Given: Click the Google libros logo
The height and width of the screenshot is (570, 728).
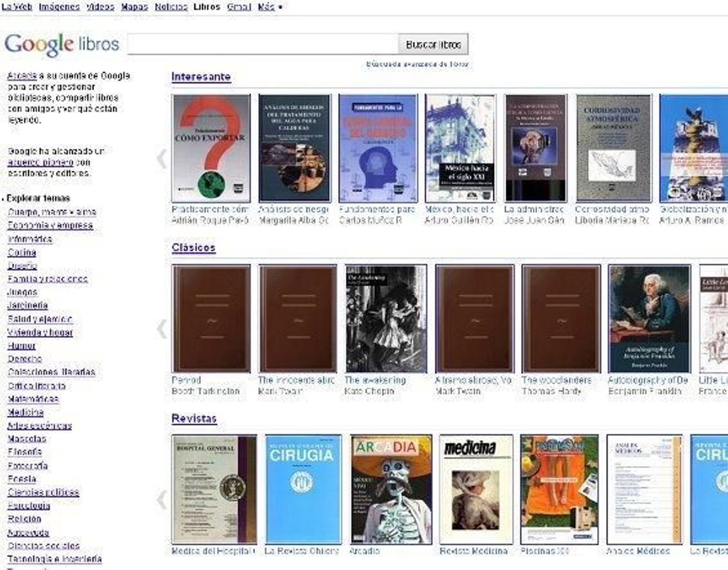Looking at the screenshot, I should (x=60, y=44).
